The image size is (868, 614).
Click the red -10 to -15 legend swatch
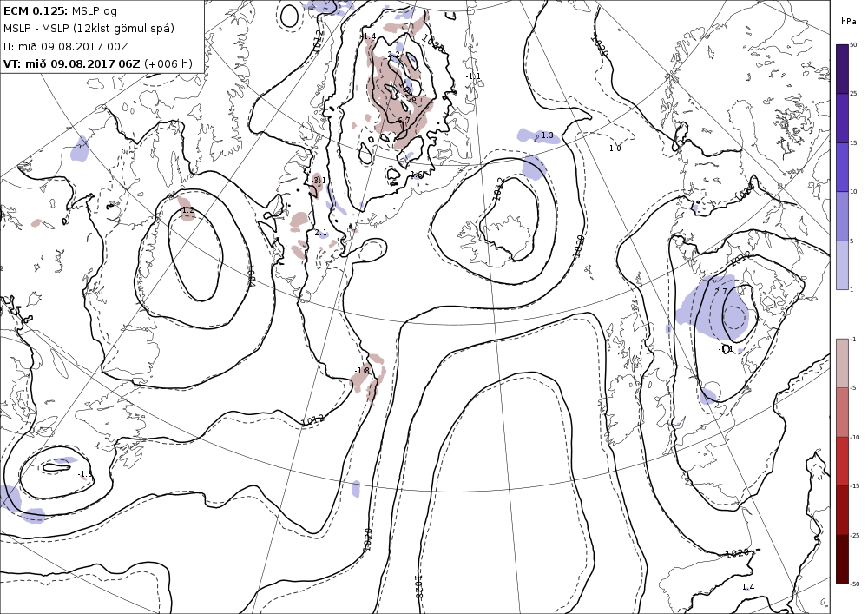pos(842,461)
